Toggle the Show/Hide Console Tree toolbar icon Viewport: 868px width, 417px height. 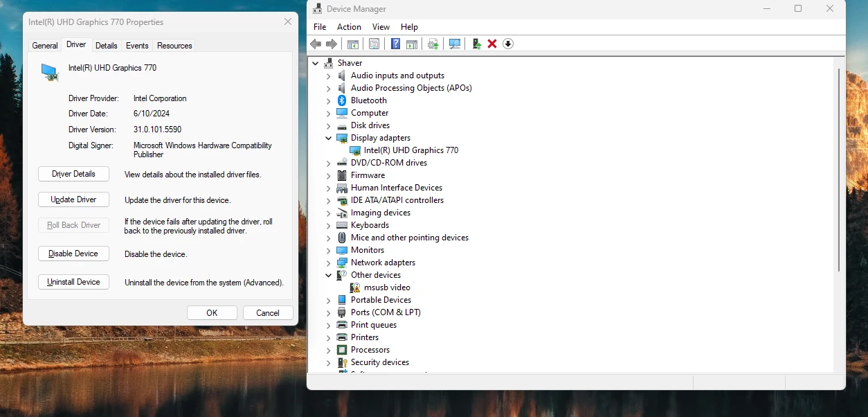click(x=353, y=44)
